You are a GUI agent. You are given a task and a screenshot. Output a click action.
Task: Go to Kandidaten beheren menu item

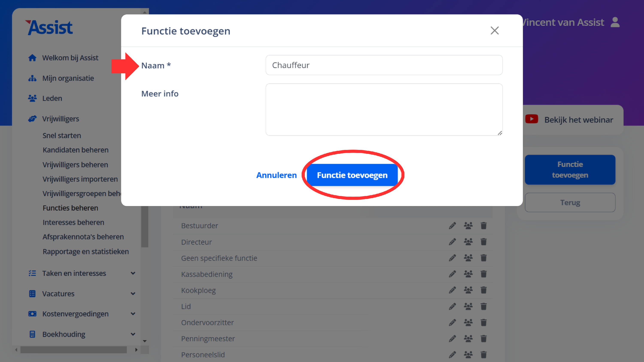click(76, 150)
